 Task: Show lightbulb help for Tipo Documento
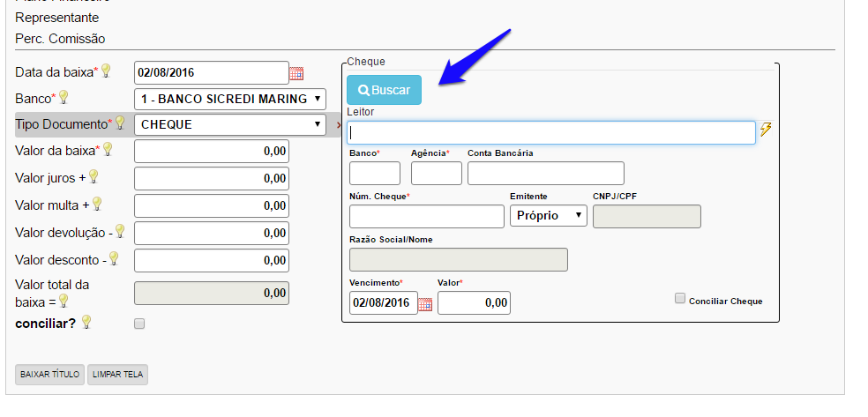tap(120, 123)
